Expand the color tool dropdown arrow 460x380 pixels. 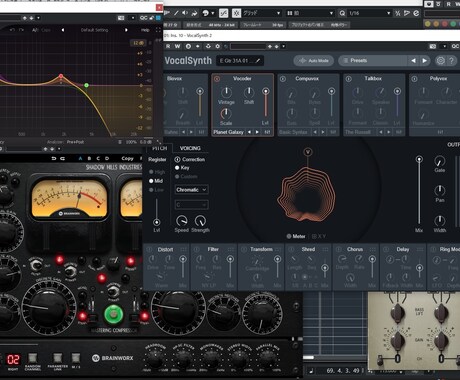pyautogui.click(x=213, y=13)
